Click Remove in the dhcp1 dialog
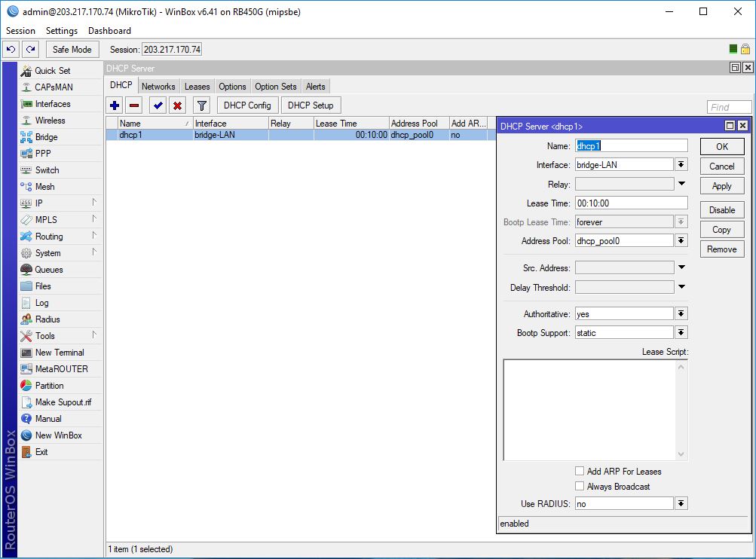The image size is (756, 559). (x=722, y=249)
